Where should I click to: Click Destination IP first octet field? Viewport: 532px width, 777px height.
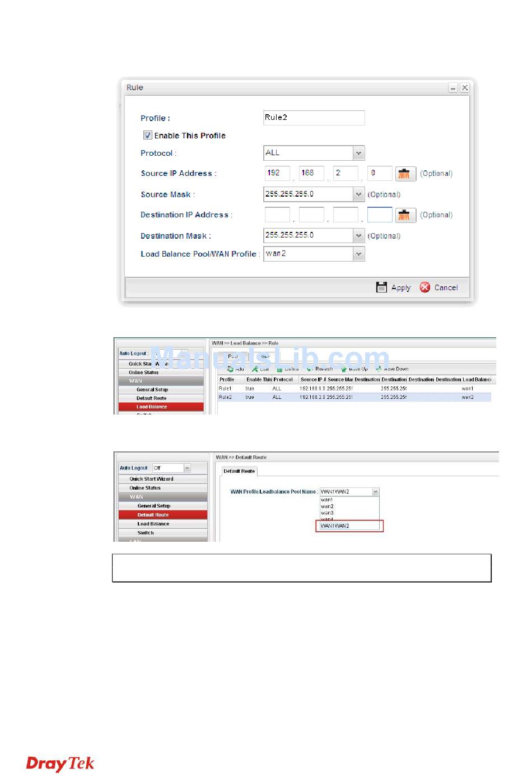click(277, 215)
